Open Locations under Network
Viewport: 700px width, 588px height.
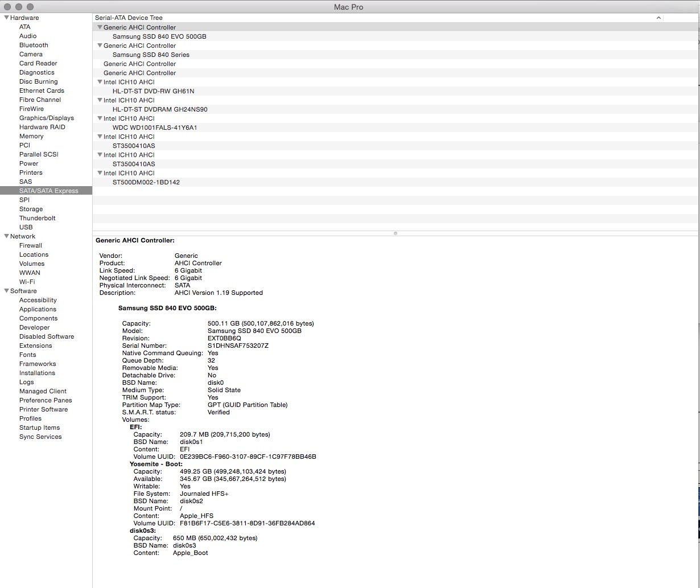34,254
